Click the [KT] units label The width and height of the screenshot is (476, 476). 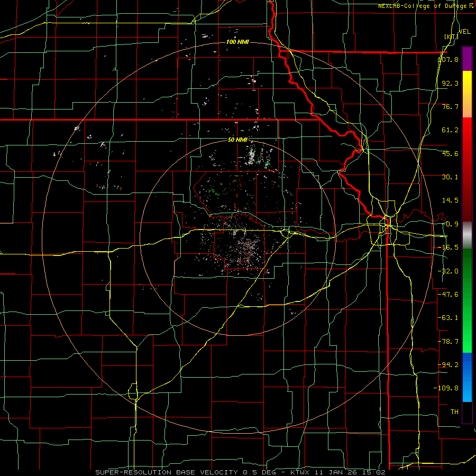[452, 37]
